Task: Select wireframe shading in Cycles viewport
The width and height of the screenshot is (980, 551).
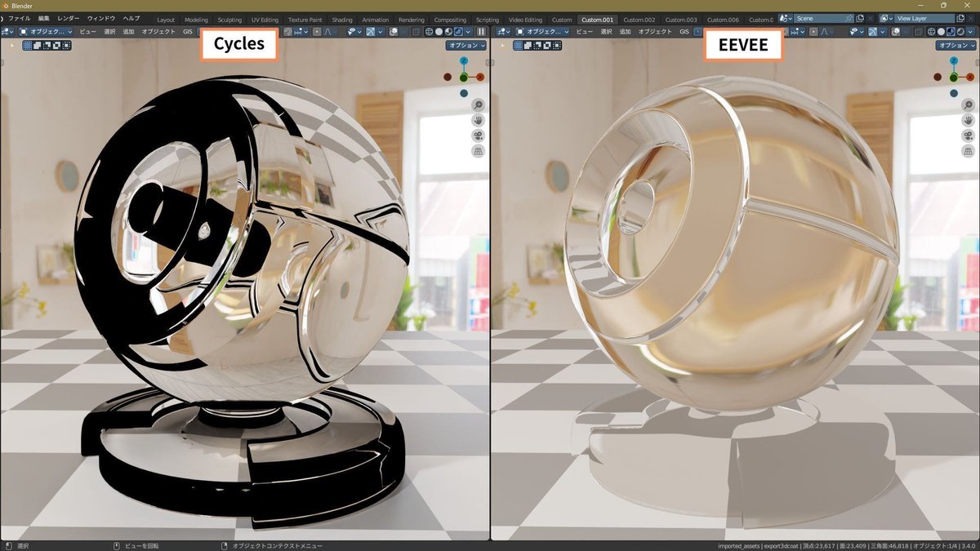Action: 429,31
